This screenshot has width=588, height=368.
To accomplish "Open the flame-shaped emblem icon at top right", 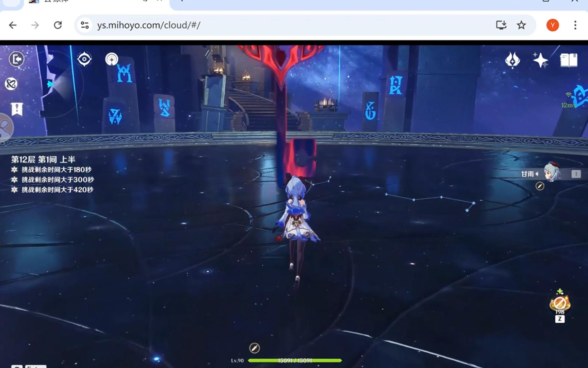I will (512, 60).
